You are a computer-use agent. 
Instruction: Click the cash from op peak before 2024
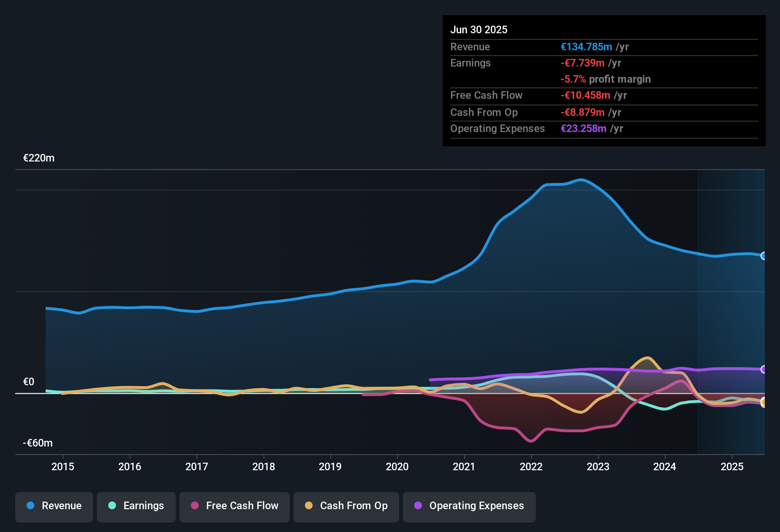647,358
